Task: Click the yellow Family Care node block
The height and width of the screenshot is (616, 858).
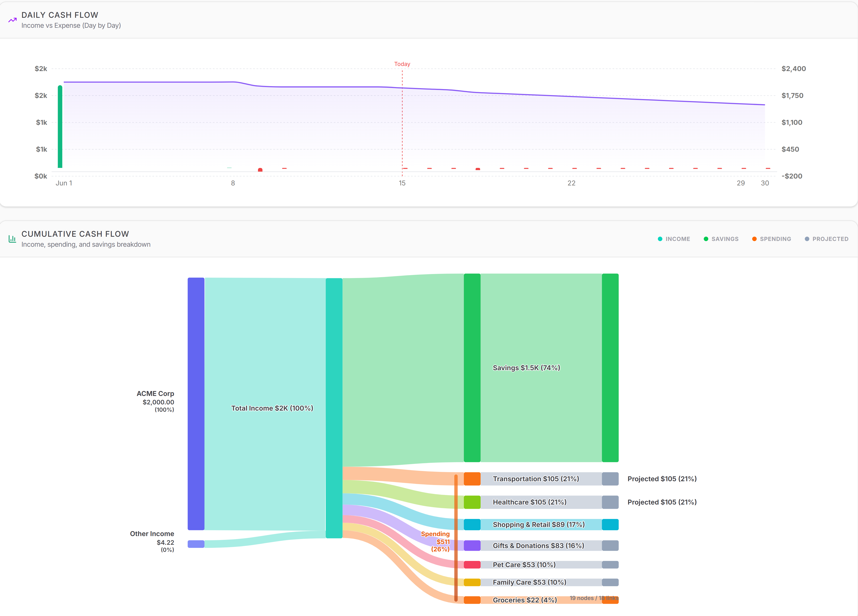Action: (x=472, y=582)
